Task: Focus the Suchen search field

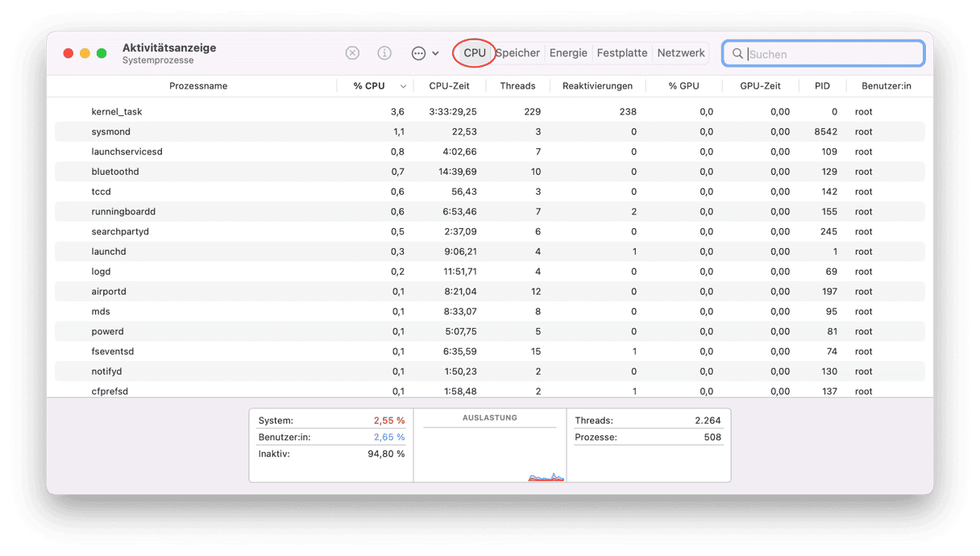Action: [x=824, y=54]
